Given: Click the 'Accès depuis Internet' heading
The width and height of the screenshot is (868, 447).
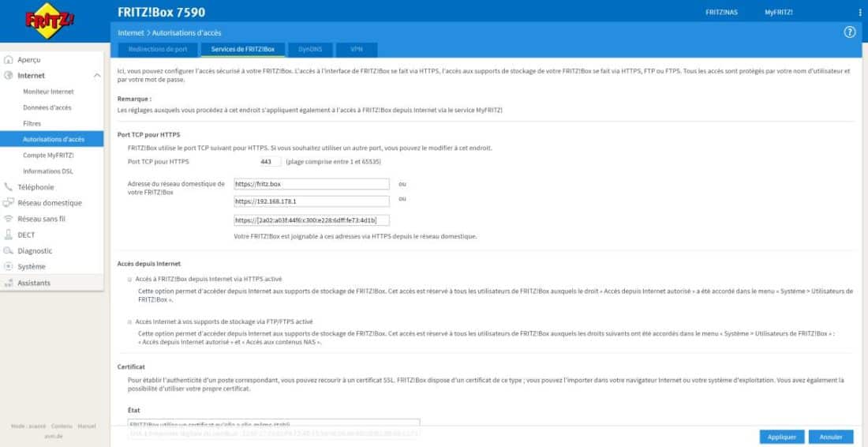Looking at the screenshot, I should (149, 264).
